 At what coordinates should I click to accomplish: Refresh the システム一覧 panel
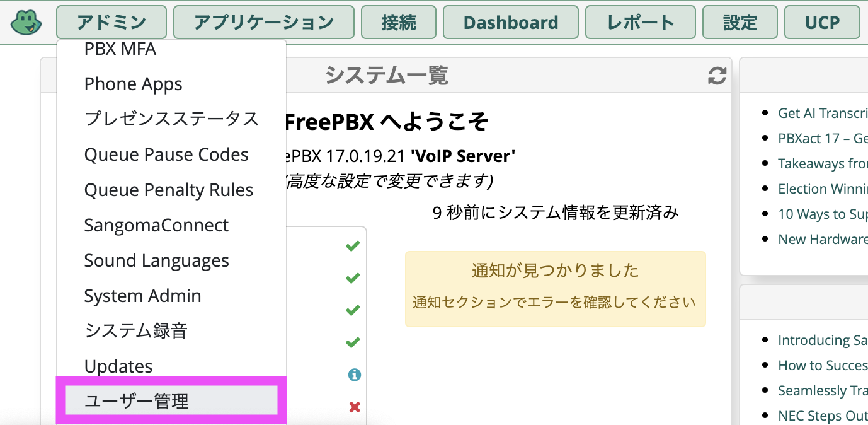click(x=717, y=76)
